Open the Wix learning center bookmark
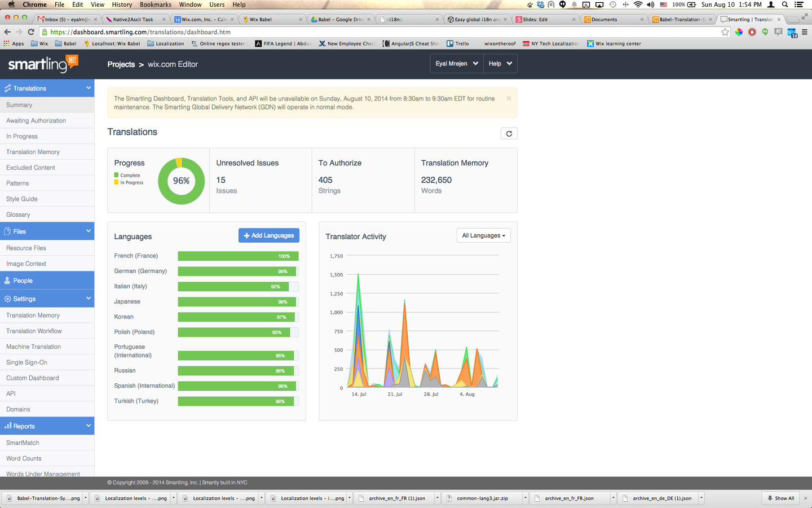Viewport: 812px width, 508px height. point(614,43)
